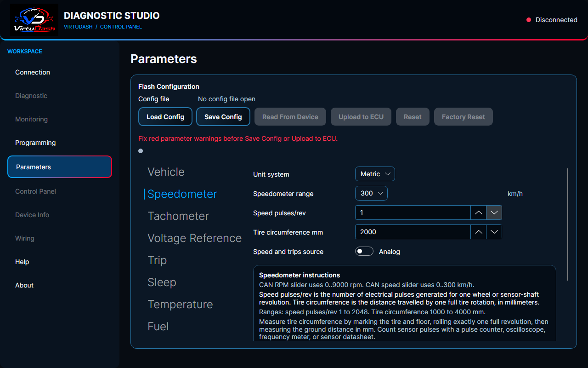
Task: Open Programming in the workspace sidebar
Action: (60, 143)
